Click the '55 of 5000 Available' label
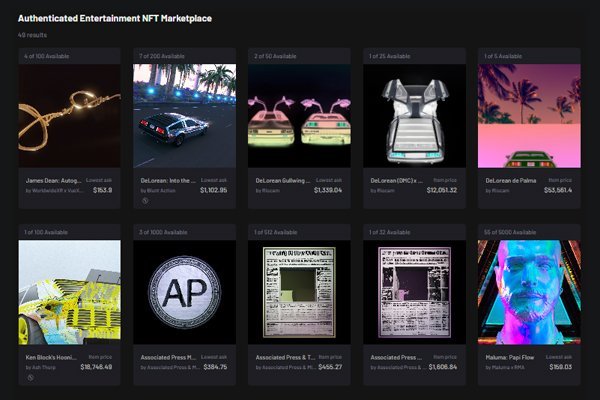Image resolution: width=600 pixels, height=400 pixels. (510, 232)
